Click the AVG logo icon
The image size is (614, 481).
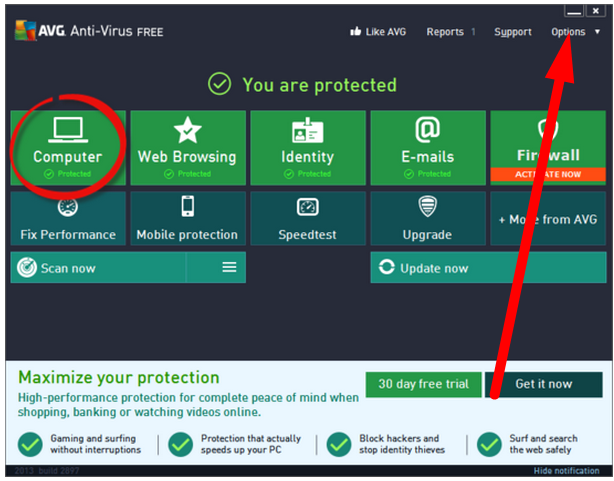coord(25,31)
